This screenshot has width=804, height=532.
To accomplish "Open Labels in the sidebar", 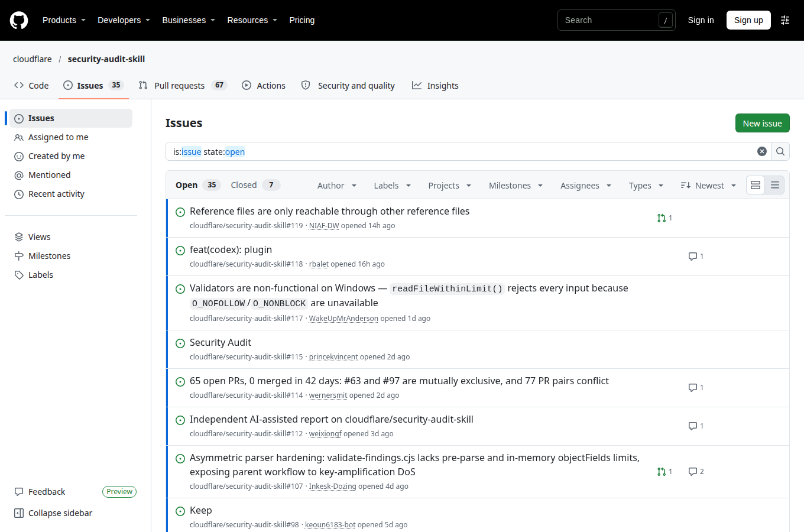I will click(x=71, y=275).
